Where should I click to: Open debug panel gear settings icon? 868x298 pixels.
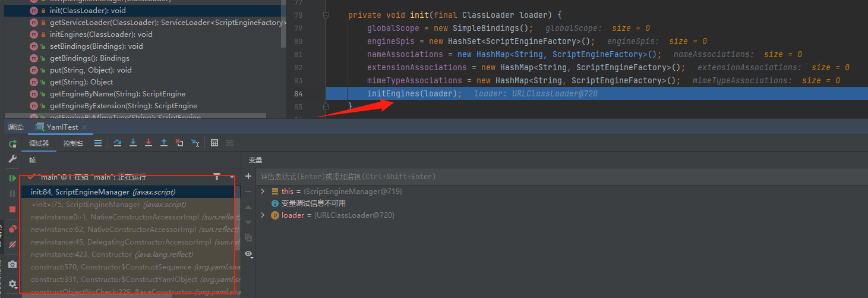click(12, 284)
